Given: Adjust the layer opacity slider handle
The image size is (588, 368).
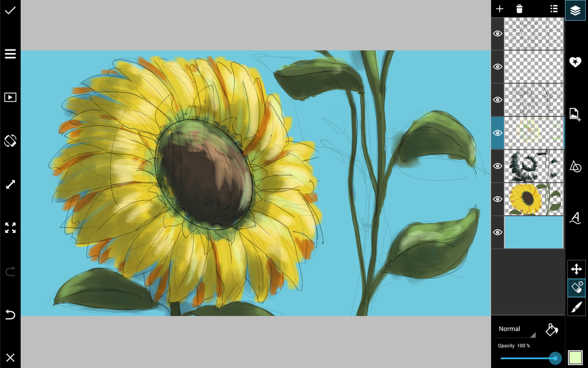Looking at the screenshot, I should (x=555, y=358).
